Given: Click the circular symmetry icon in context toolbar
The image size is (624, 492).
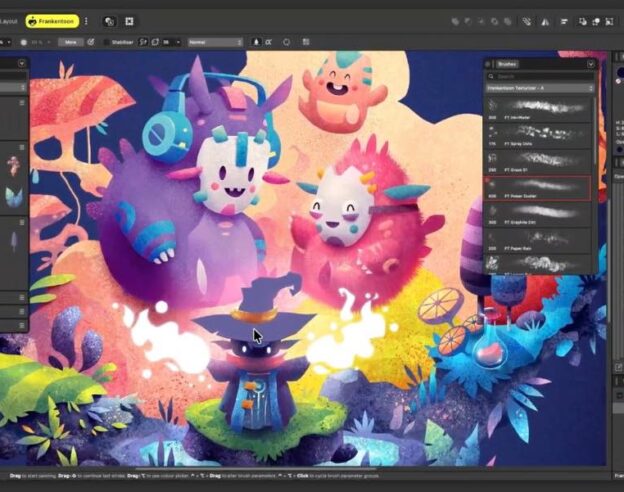Looking at the screenshot, I should 287,42.
